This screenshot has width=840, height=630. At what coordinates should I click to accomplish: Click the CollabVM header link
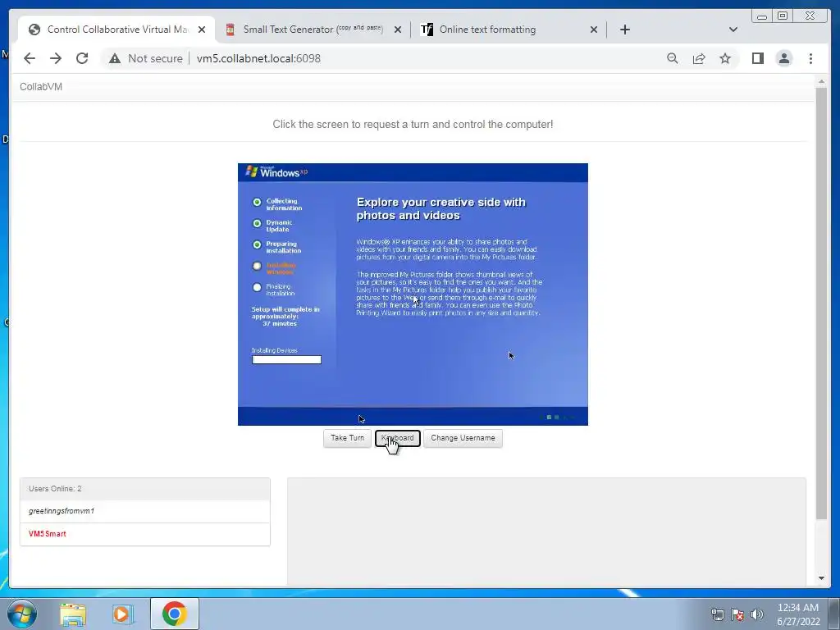[x=41, y=87]
